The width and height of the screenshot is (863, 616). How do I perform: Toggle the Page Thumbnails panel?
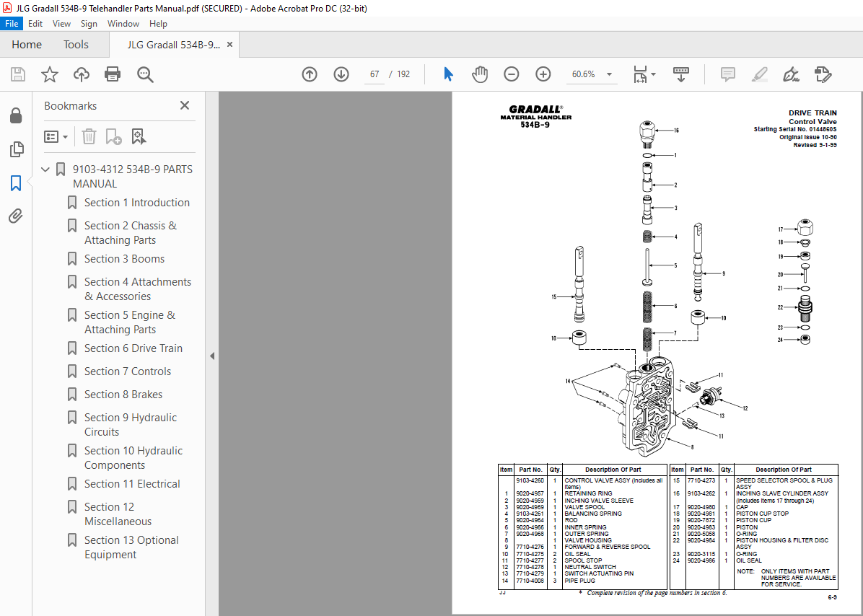tap(16, 149)
